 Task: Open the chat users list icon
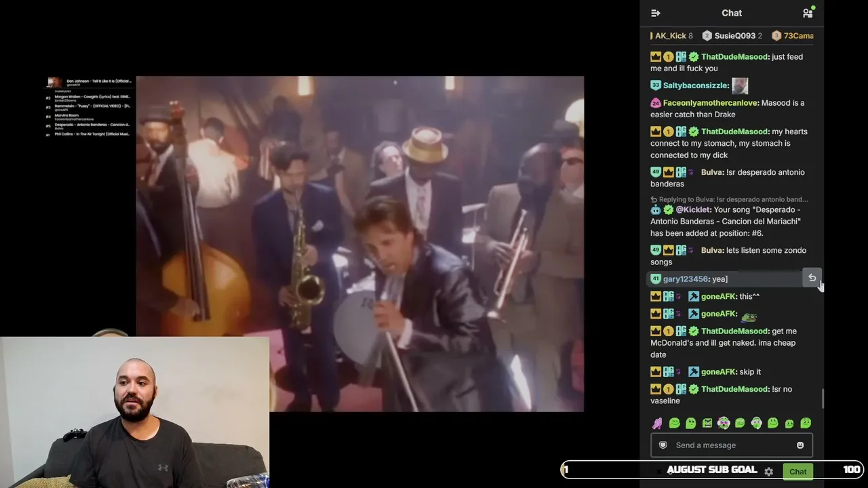(808, 13)
